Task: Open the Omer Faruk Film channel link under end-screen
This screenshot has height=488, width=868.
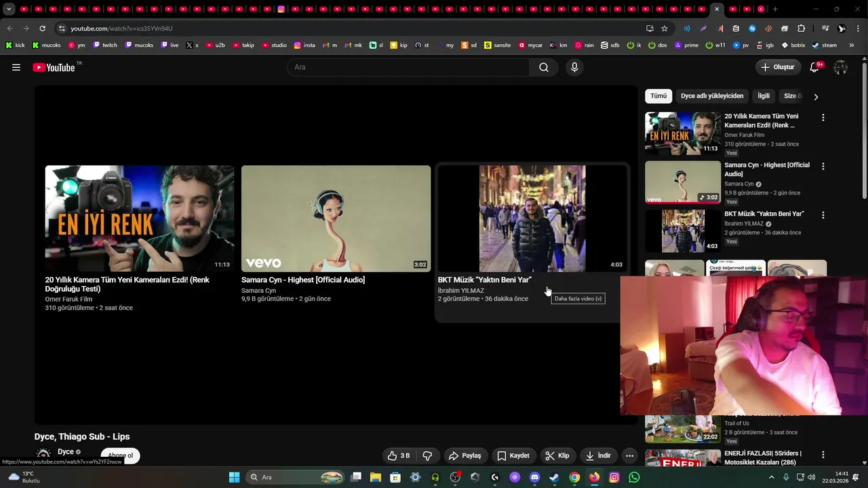Action: 68,299
